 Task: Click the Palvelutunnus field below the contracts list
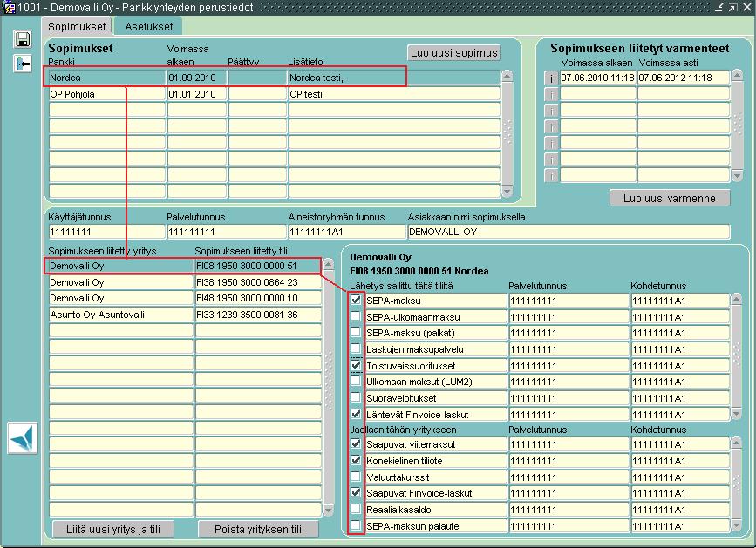pos(226,232)
